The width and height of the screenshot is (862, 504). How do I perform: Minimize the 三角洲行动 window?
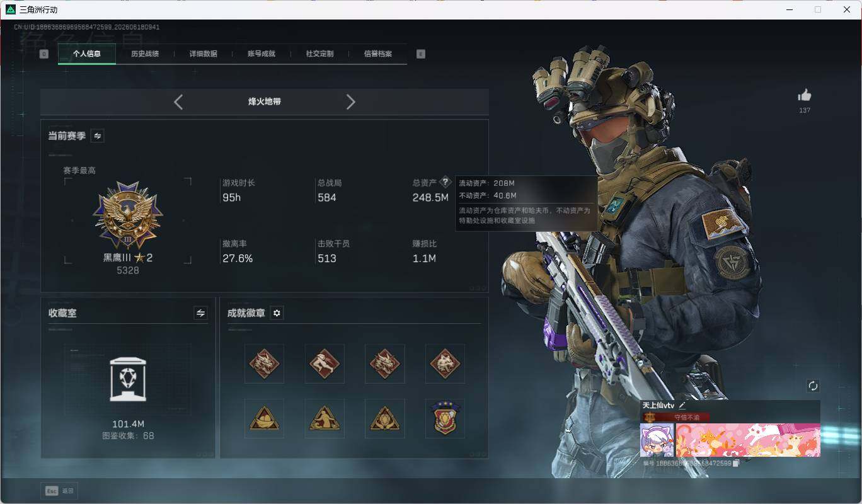(x=790, y=9)
